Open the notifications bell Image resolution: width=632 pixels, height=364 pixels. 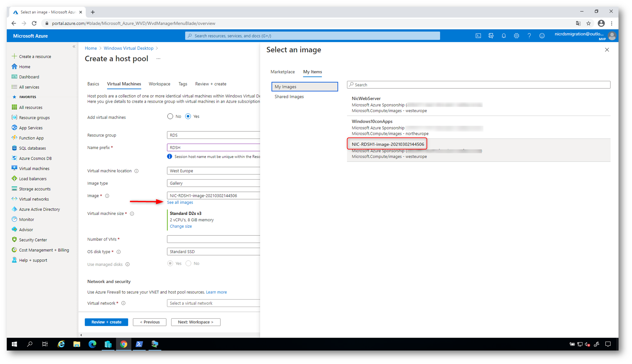point(504,36)
